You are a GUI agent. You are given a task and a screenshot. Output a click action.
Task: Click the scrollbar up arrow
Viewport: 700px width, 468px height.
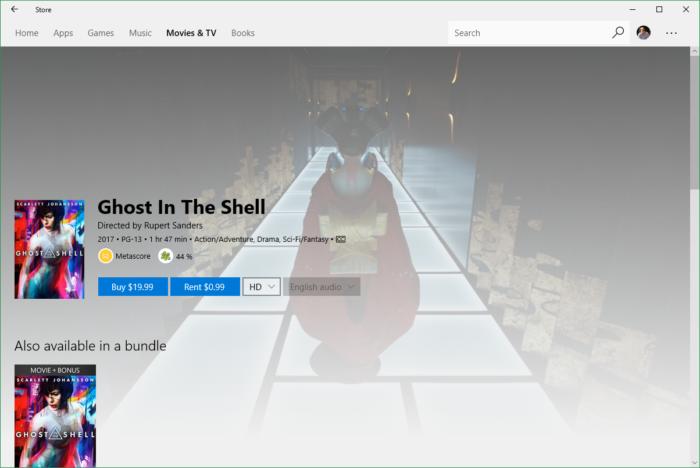point(695,52)
